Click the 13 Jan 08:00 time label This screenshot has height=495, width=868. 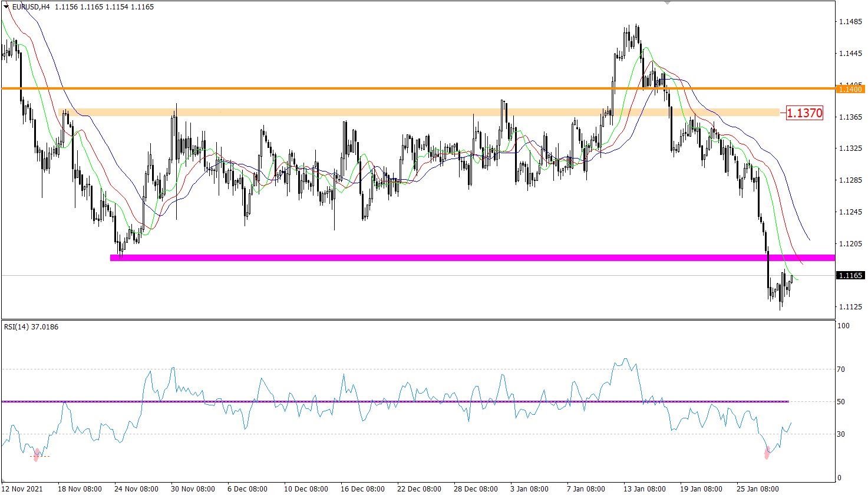tap(645, 489)
